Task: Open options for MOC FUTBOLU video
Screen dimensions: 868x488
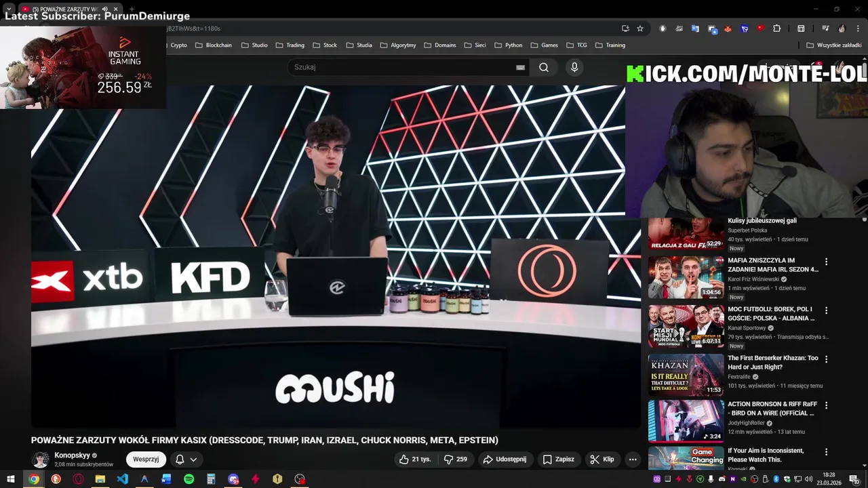Action: 826,310
